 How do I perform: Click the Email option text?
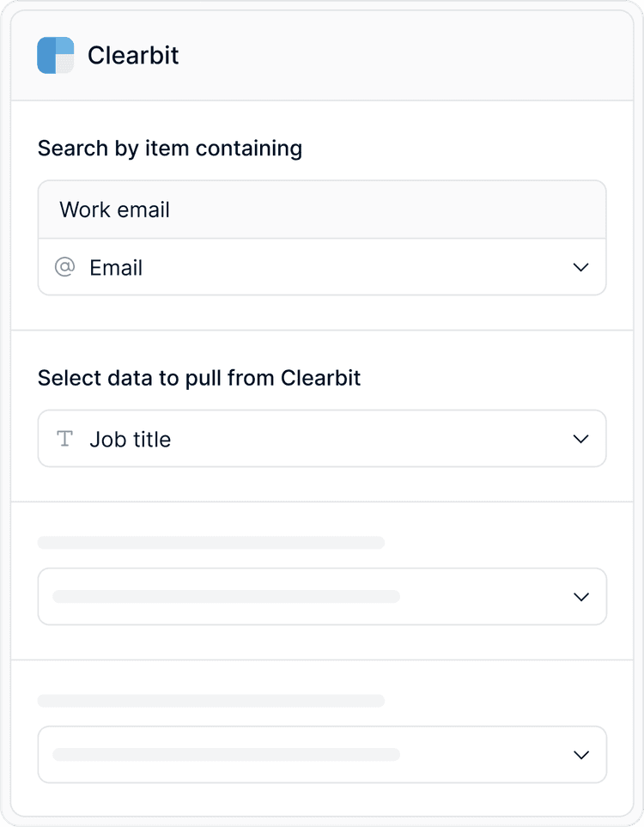point(116,268)
